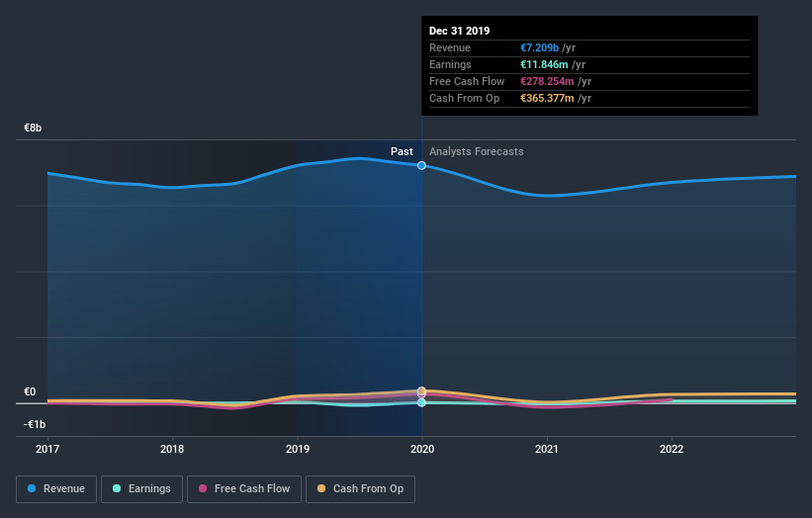Click the €0 y-axis label
This screenshot has width=812, height=518.
pos(30,391)
